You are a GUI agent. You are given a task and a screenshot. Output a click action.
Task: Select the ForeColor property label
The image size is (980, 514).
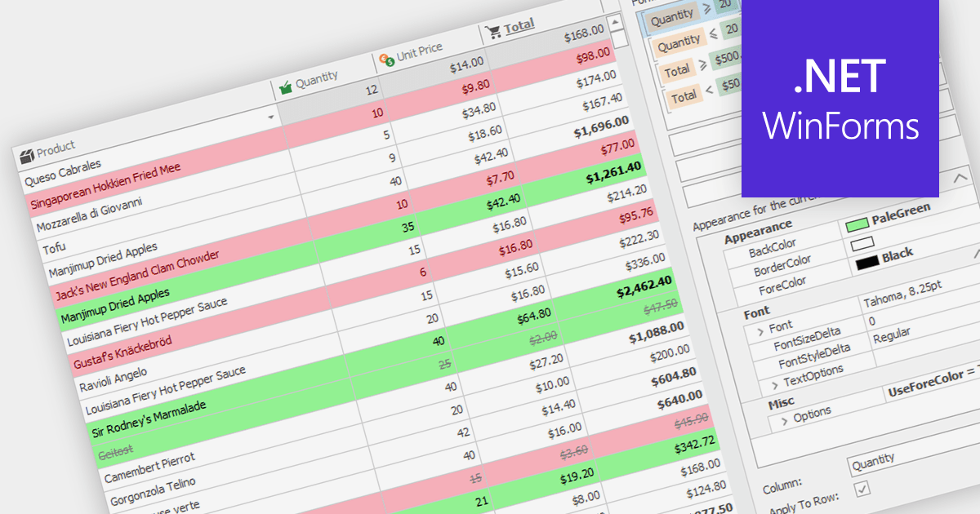click(782, 285)
